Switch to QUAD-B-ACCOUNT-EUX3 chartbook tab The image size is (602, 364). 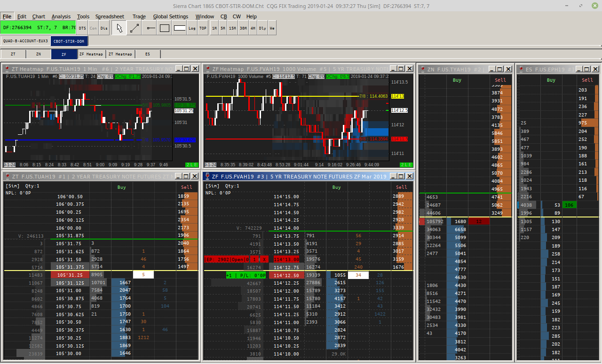pos(25,41)
